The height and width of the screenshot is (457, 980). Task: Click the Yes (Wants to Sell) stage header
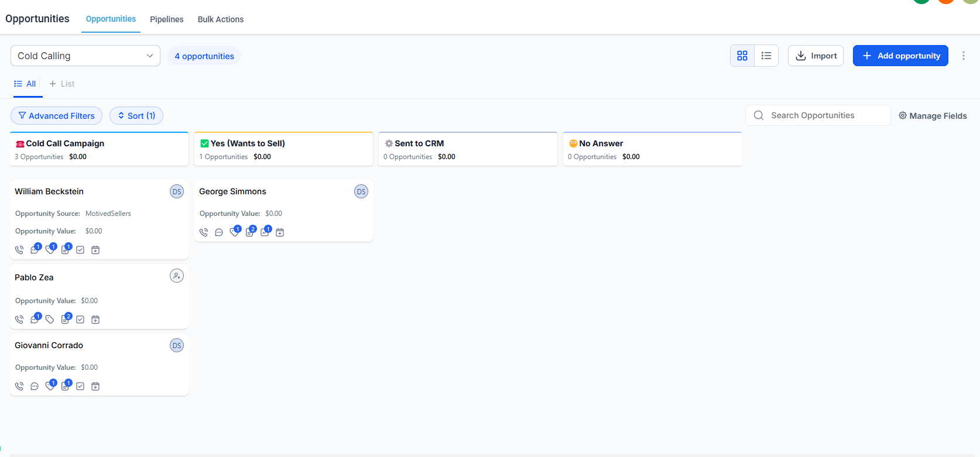283,149
